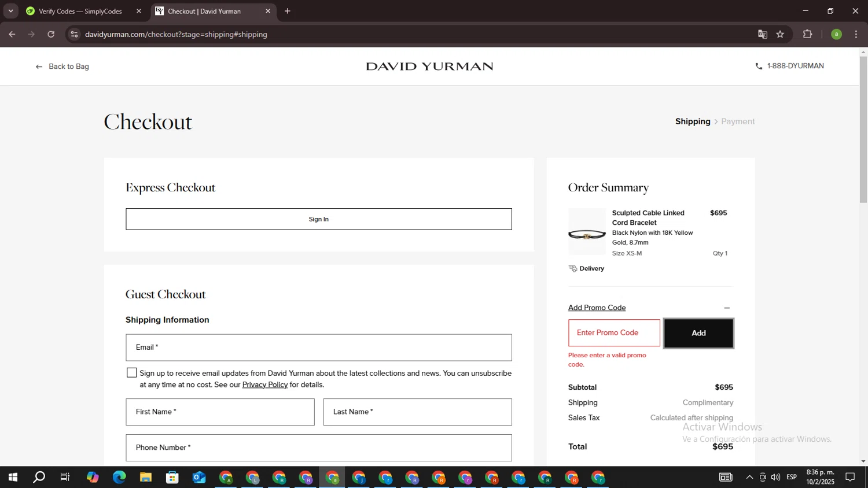Open Task View on the taskbar
The height and width of the screenshot is (488, 868).
point(65,478)
